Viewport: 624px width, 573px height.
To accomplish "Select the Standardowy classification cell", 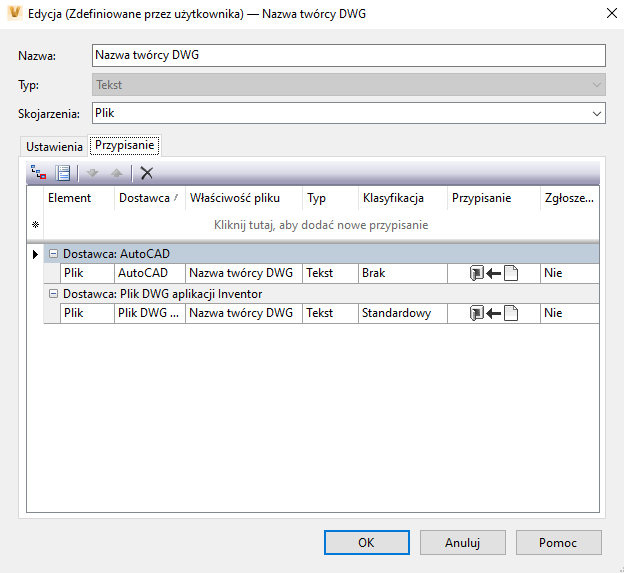I will tap(403, 313).
